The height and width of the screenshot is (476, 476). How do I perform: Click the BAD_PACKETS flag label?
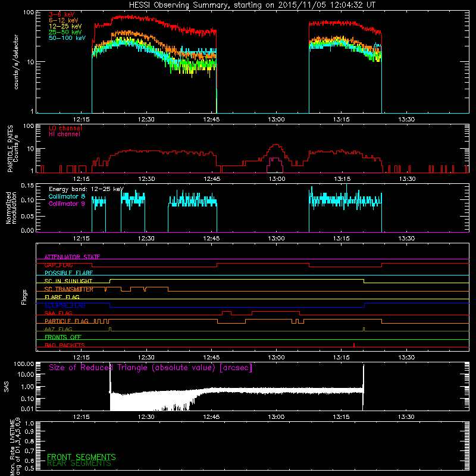click(x=65, y=345)
